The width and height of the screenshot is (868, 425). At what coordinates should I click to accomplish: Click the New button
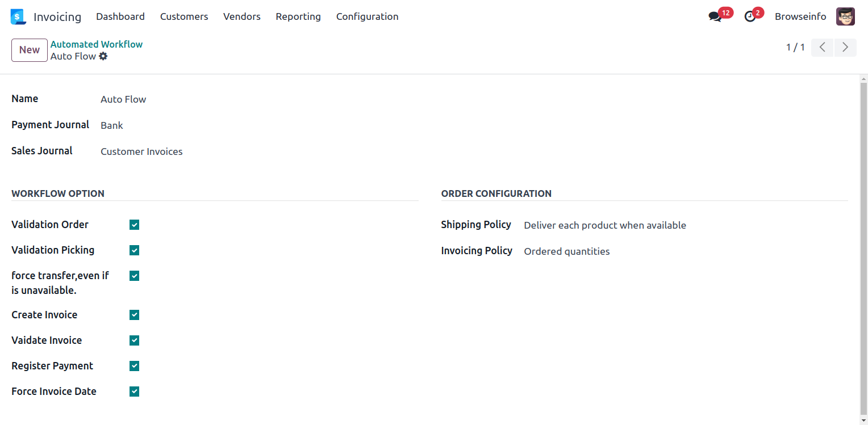30,50
